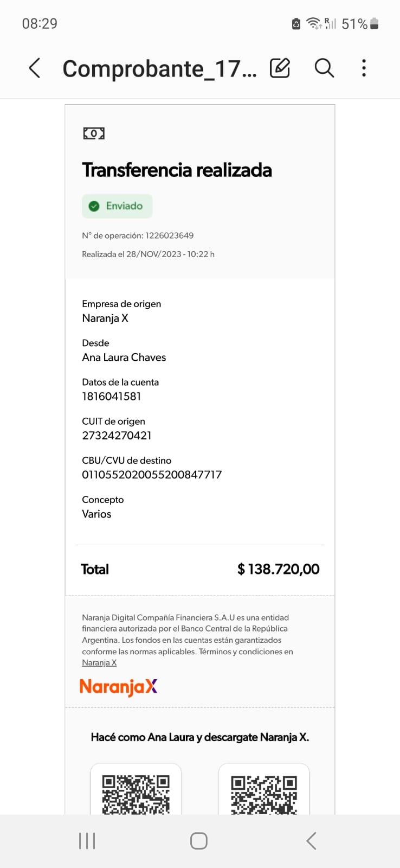The image size is (400, 868).
Task: Tap the Comprobante file title
Action: pyautogui.click(x=159, y=69)
